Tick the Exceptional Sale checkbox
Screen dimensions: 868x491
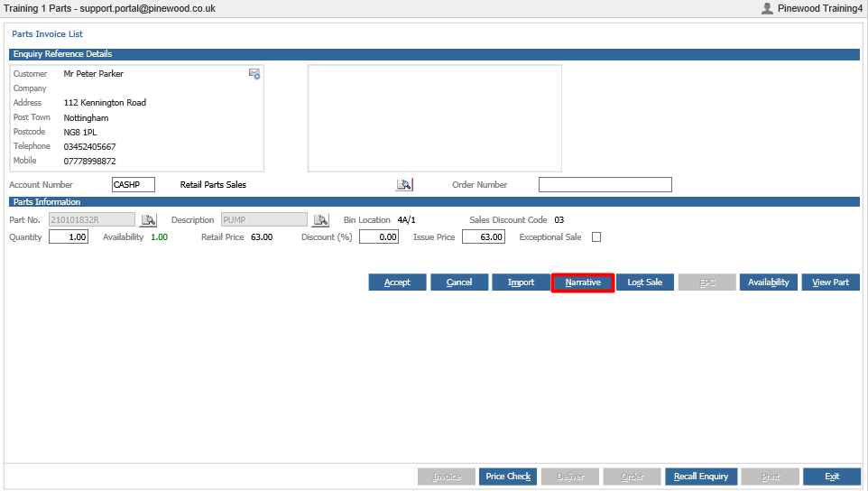click(x=596, y=236)
